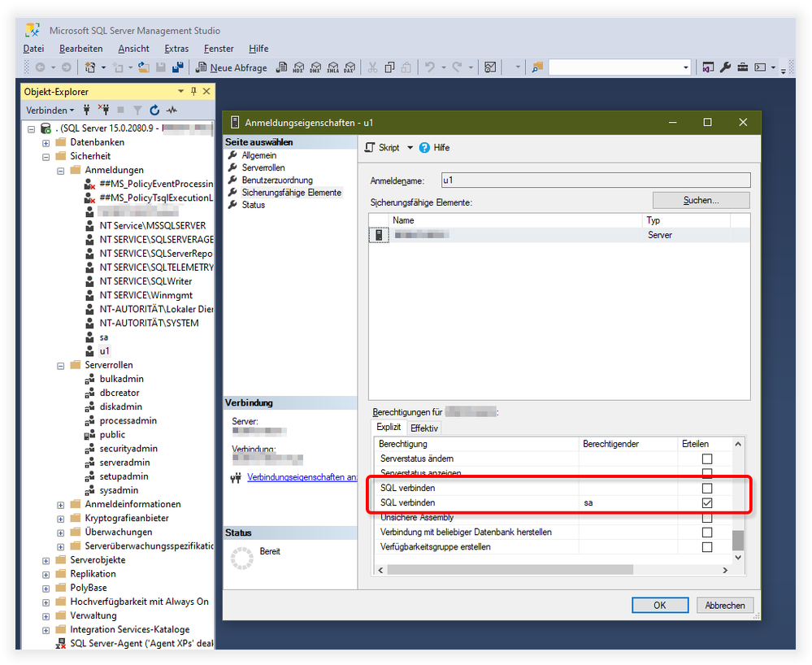Select the Explizit tab
Viewport: 812px width, 665px height.
tap(389, 428)
